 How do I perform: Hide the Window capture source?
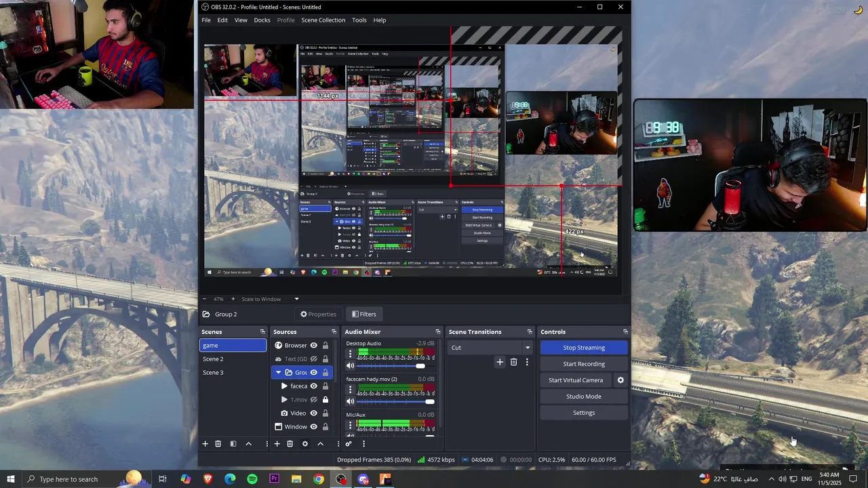313,427
